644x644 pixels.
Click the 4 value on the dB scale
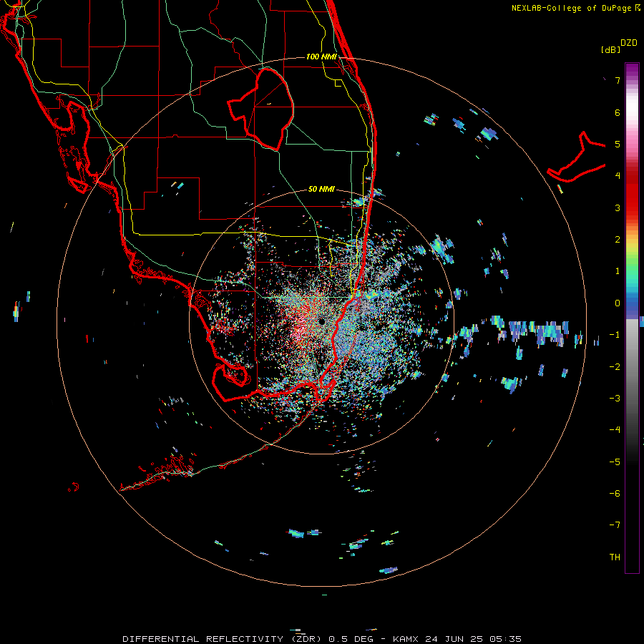point(618,176)
